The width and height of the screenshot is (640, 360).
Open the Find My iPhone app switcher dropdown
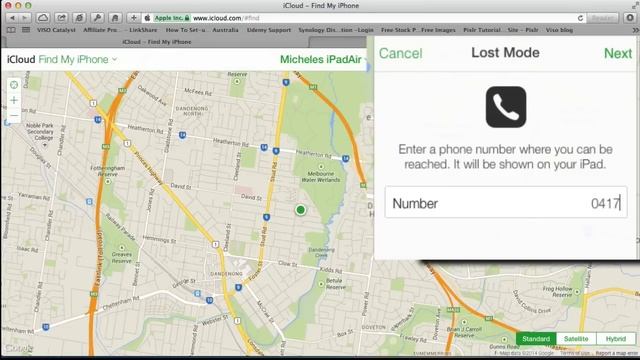(78, 60)
